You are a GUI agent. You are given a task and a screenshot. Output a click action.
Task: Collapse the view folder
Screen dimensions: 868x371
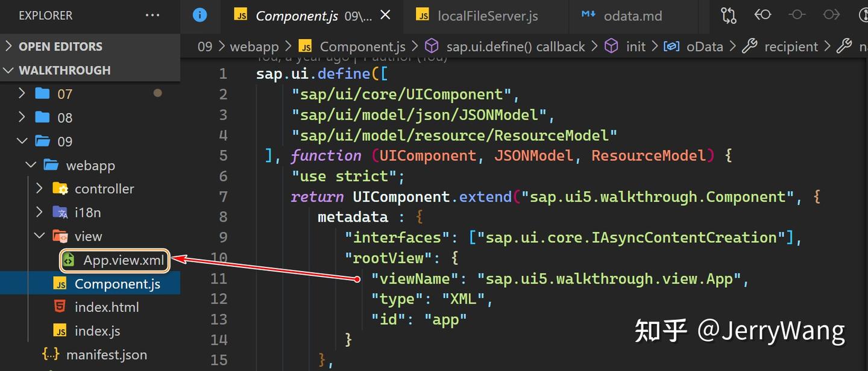click(x=39, y=235)
